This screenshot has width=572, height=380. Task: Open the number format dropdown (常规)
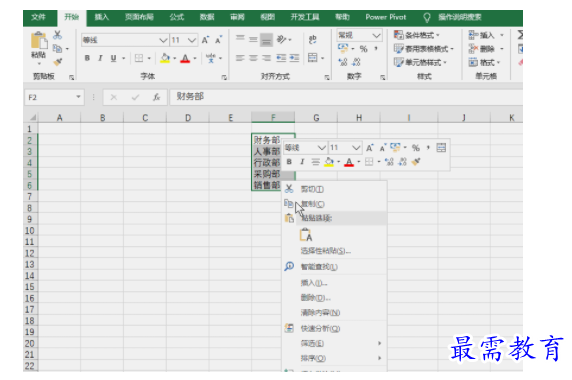376,35
